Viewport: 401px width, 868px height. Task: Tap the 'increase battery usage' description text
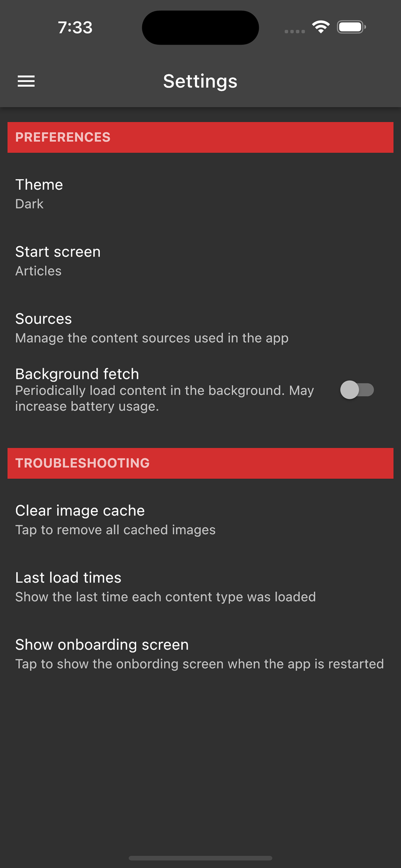87,406
